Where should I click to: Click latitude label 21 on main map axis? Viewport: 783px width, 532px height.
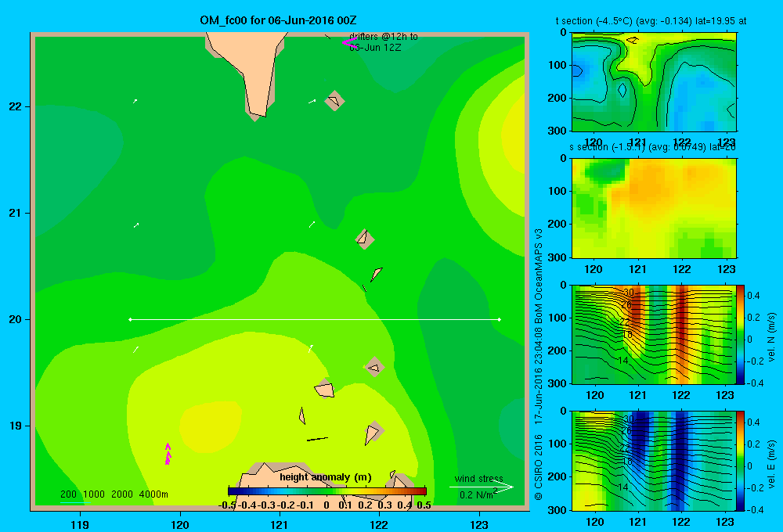click(16, 213)
